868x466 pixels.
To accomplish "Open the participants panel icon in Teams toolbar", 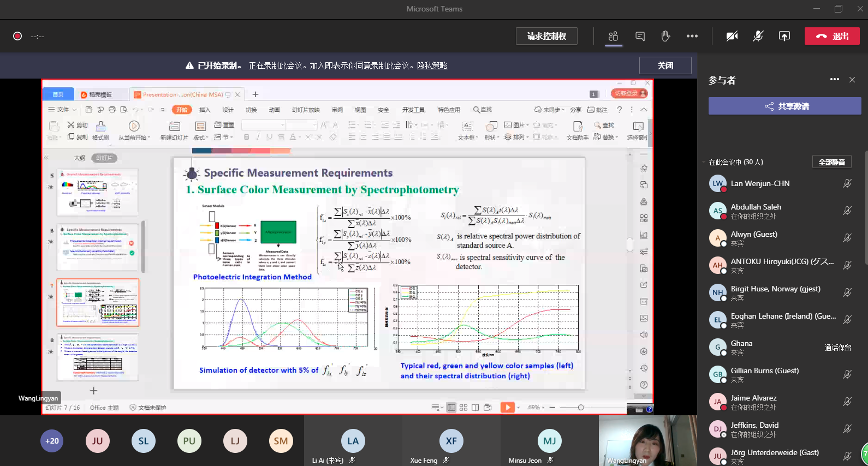I will pyautogui.click(x=613, y=36).
